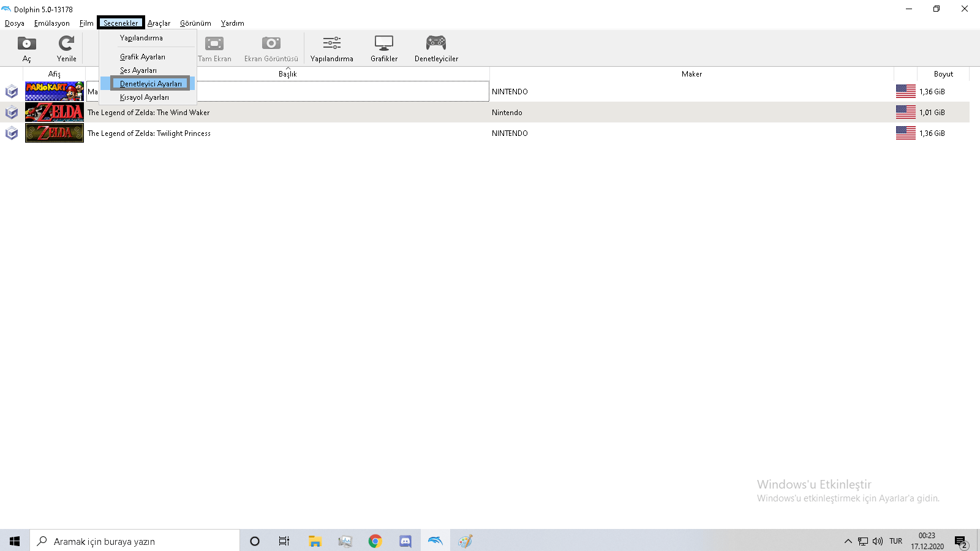Viewport: 980px width, 551px height.
Task: Open the Dosya menu
Action: click(x=15, y=23)
